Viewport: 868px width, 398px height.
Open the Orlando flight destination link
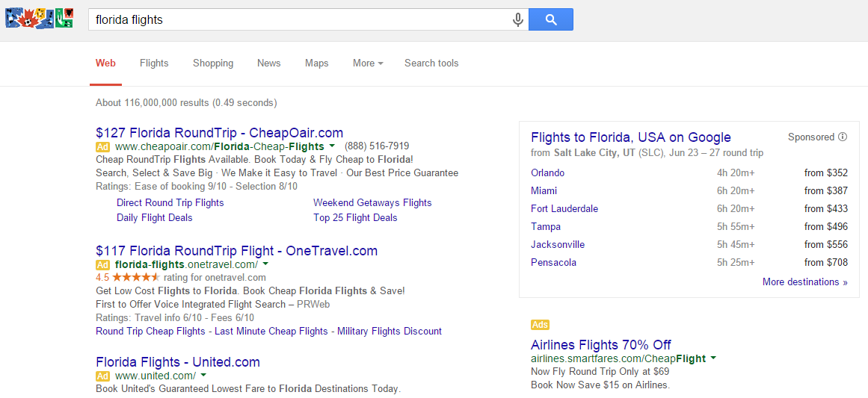[x=547, y=173]
